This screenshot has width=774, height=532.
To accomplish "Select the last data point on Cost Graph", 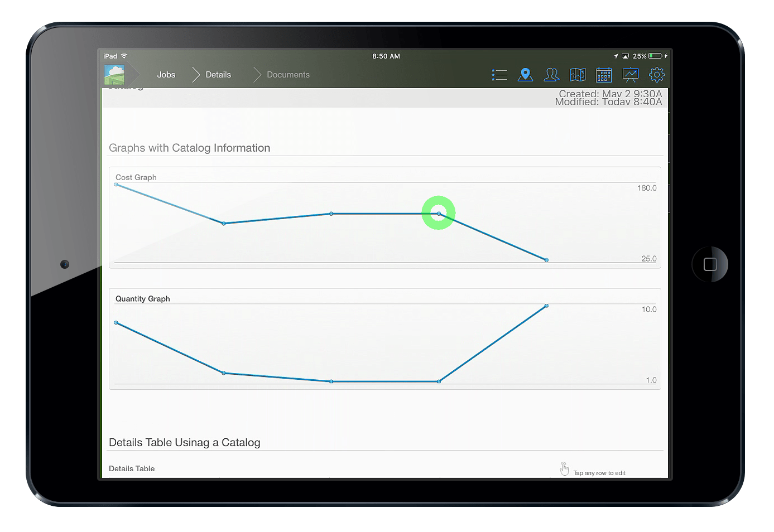I will pyautogui.click(x=546, y=260).
